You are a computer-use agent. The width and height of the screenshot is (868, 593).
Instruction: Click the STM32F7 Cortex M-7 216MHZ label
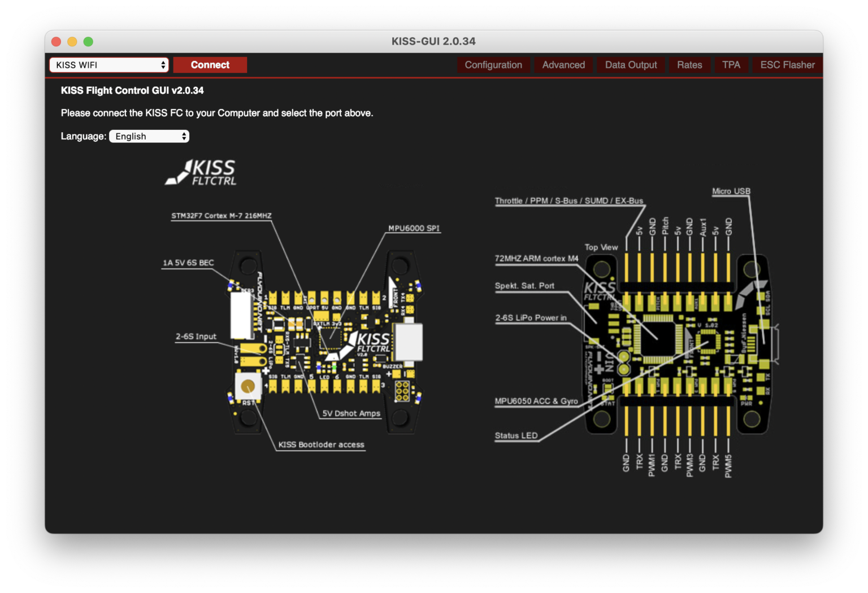222,215
